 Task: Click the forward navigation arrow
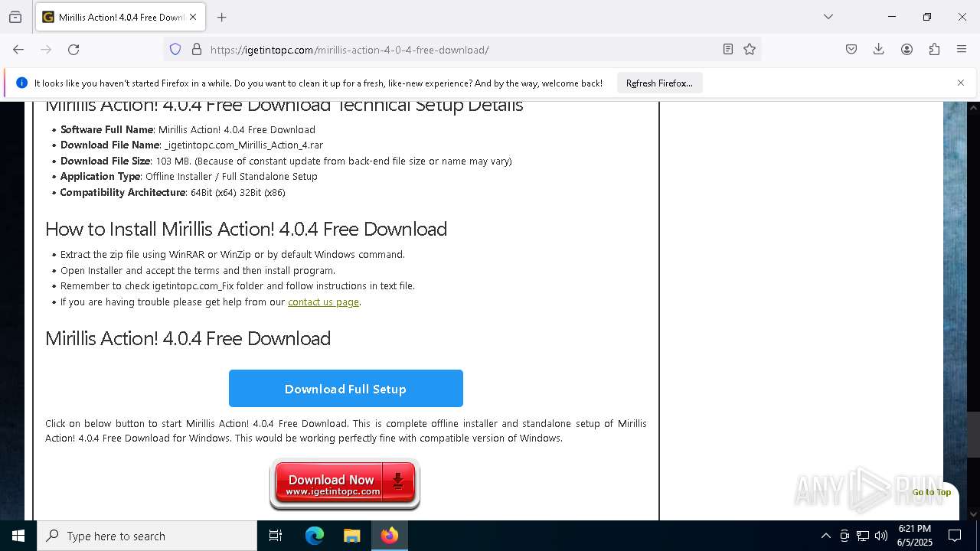(x=46, y=49)
